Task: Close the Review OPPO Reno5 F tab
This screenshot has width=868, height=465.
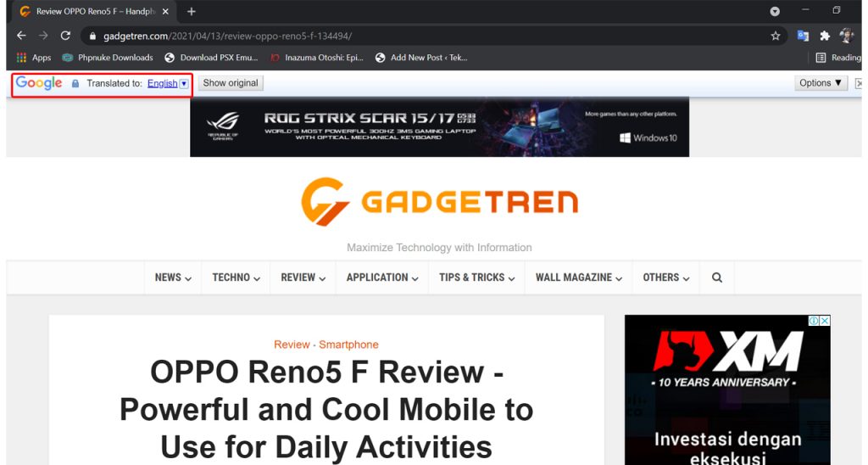Action: coord(165,12)
